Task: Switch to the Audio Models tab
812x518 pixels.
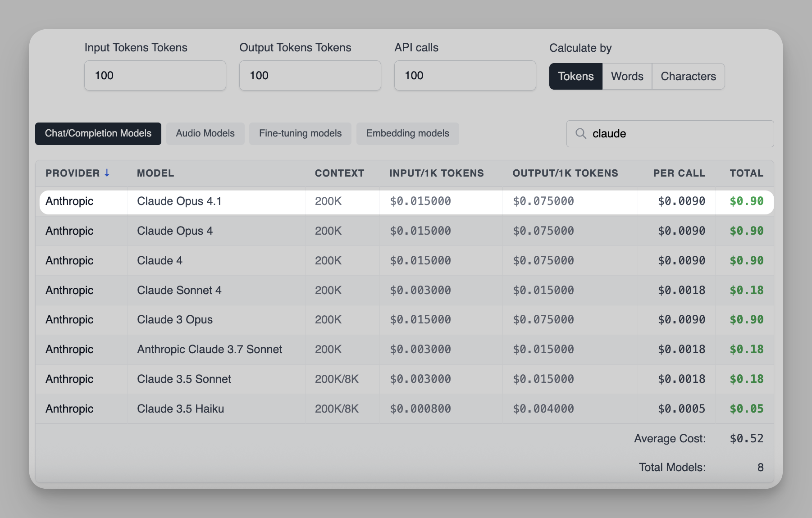Action: pyautogui.click(x=205, y=134)
